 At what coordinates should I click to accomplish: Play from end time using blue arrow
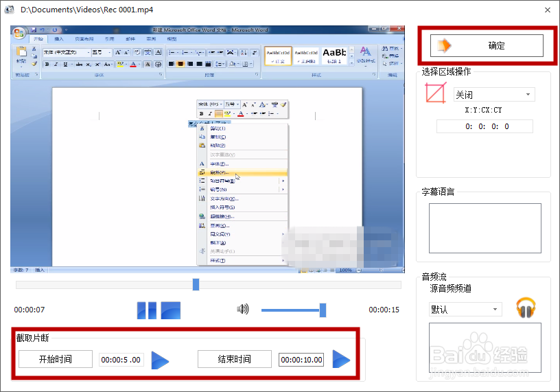[x=341, y=359]
